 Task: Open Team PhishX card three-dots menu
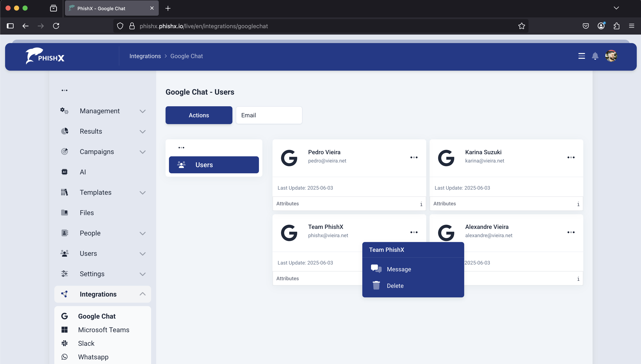coord(414,232)
